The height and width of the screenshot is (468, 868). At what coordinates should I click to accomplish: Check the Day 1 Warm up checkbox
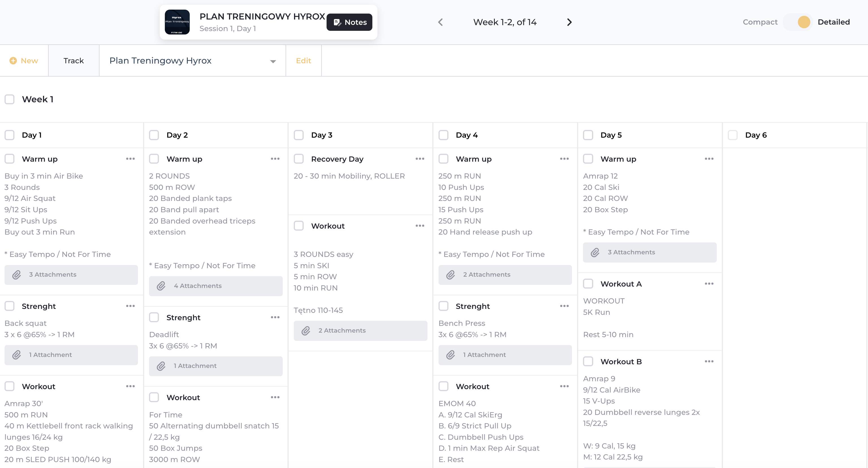(x=9, y=159)
